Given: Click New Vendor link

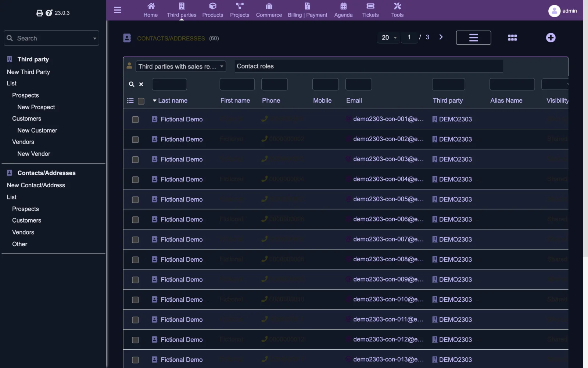Looking at the screenshot, I should pyautogui.click(x=34, y=154).
